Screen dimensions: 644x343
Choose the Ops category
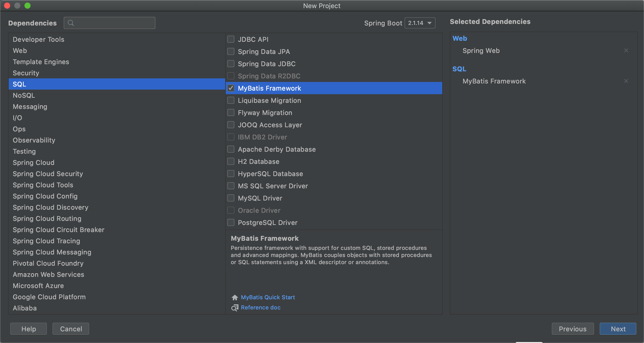pos(117,129)
